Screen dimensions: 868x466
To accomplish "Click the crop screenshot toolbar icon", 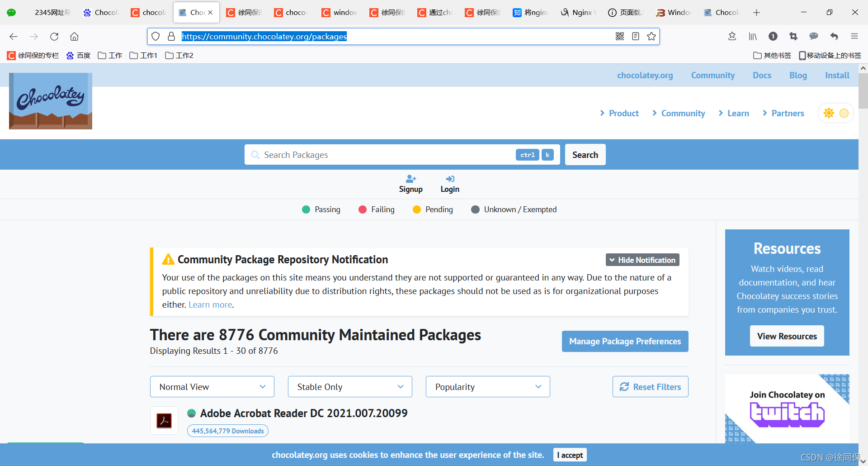I will click(793, 36).
